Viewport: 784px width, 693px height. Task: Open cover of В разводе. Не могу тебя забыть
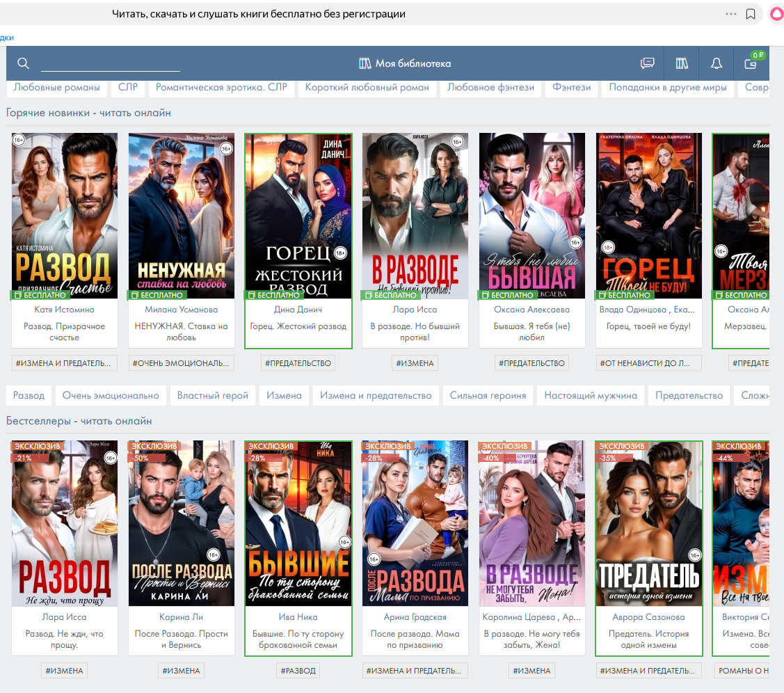[x=532, y=523]
